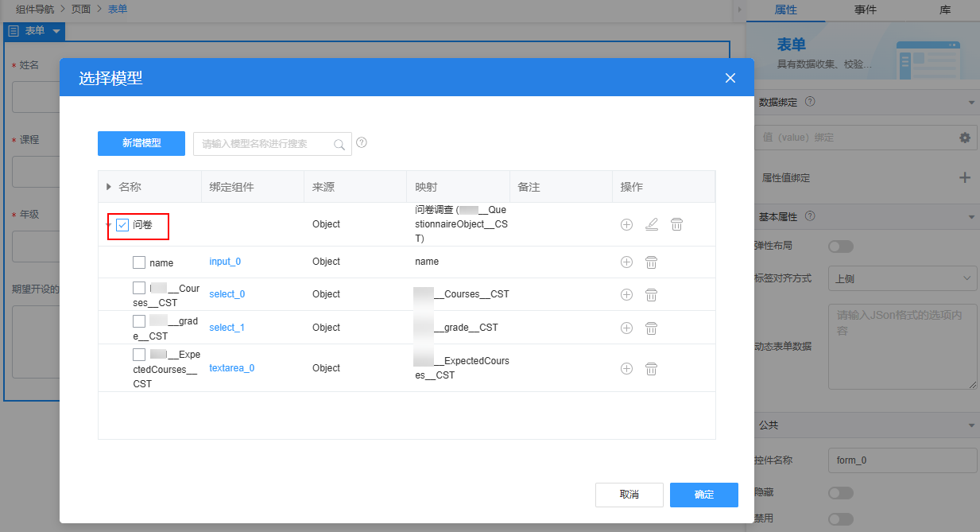This screenshot has width=980, height=532.
Task: Click the add icon in 问卷 row
Action: (x=626, y=224)
